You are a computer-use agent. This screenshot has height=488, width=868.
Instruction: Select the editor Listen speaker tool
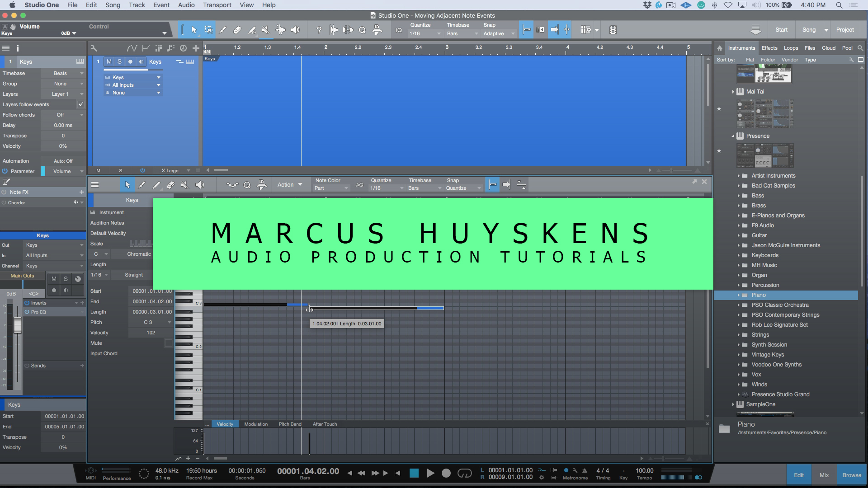click(200, 184)
